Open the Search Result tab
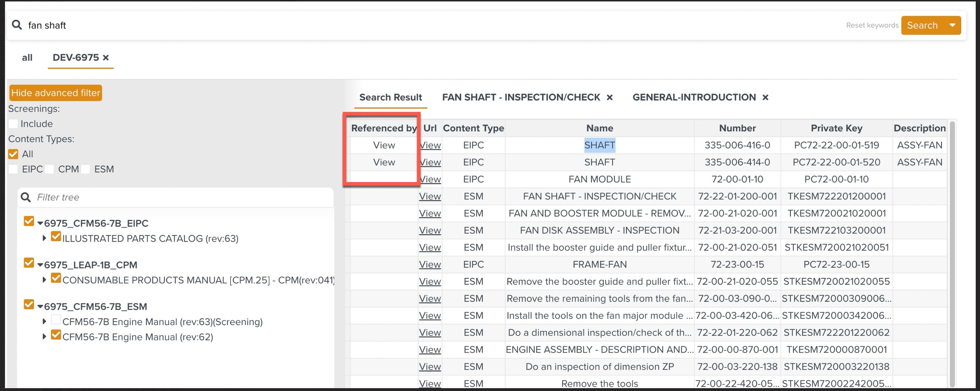This screenshot has height=391, width=980. [390, 97]
